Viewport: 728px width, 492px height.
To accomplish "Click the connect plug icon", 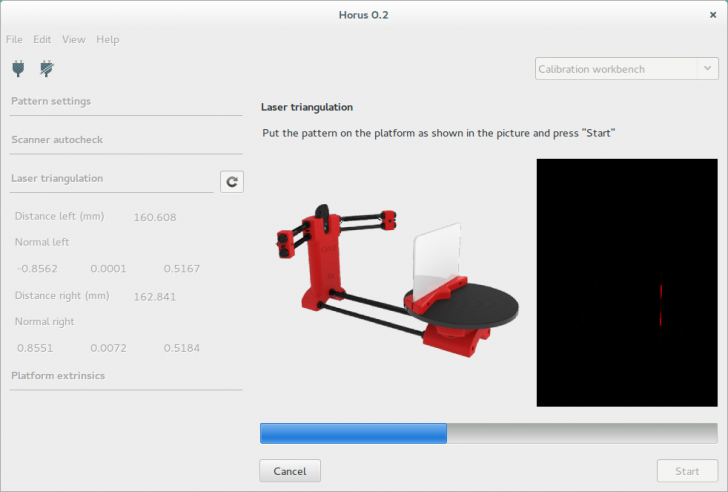I will point(18,69).
